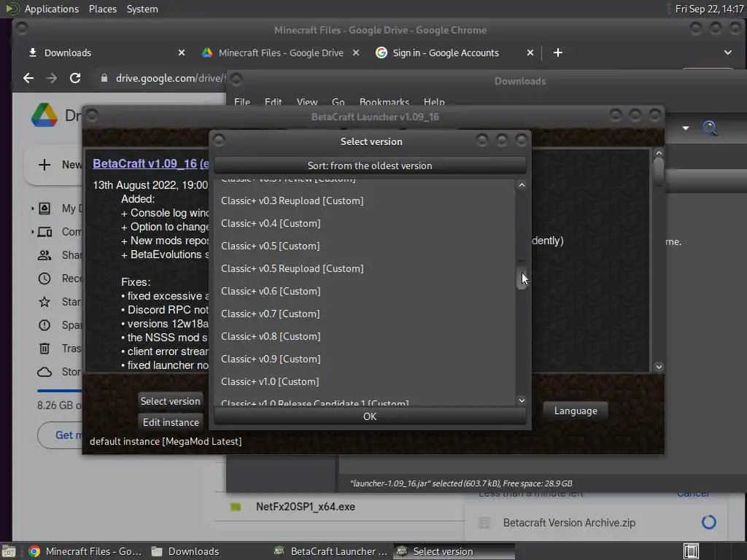Click site lock icon in address bar
Image resolution: width=747 pixels, height=560 pixels.
pos(104,78)
